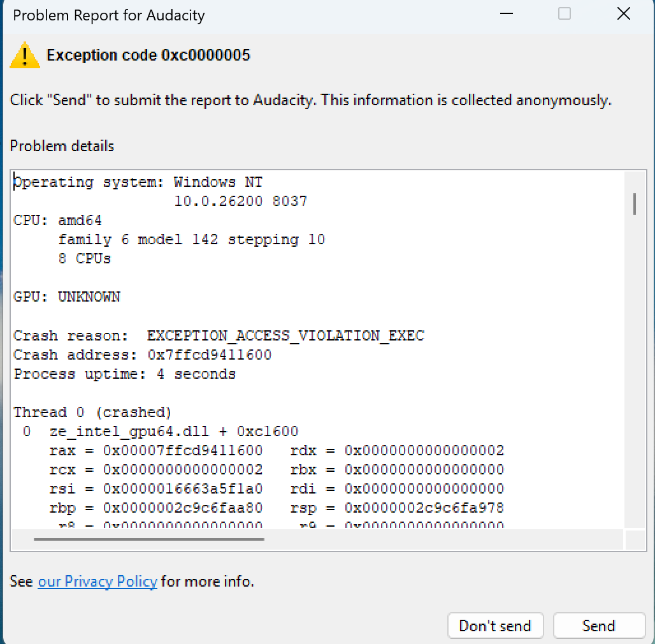Image resolution: width=655 pixels, height=644 pixels.
Task: Place cursor on Thread 0 (crashed) line
Action: 92,412
